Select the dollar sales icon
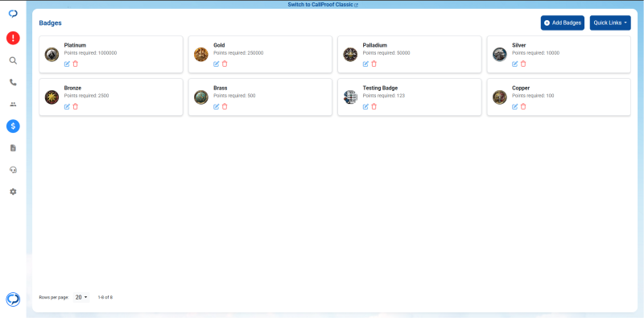 point(13,126)
